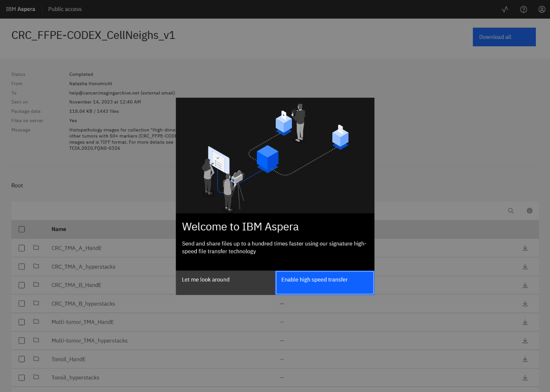Click the sender name Natasha Honomichl
550x392 pixels.
pyautogui.click(x=91, y=84)
